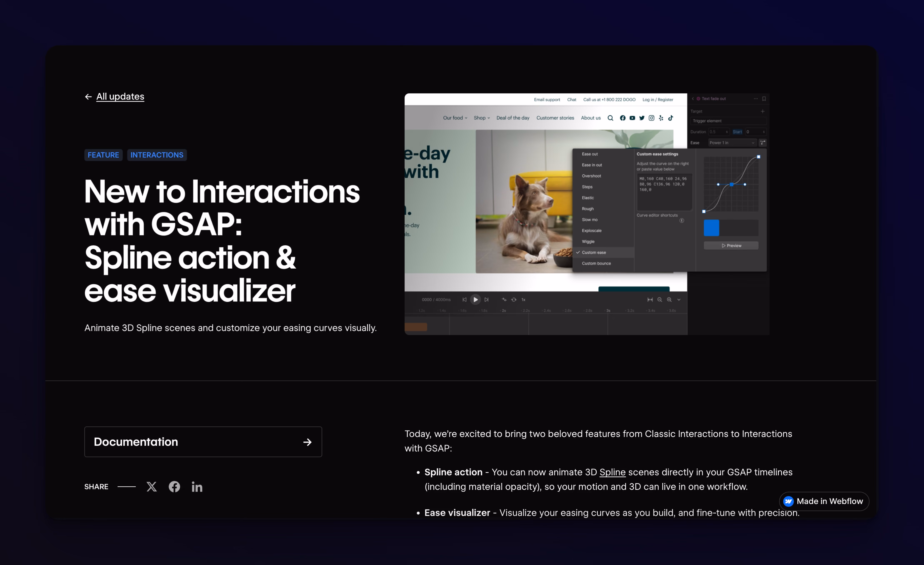Click the YouTube icon in the site nav
This screenshot has width=924, height=565.
(632, 118)
